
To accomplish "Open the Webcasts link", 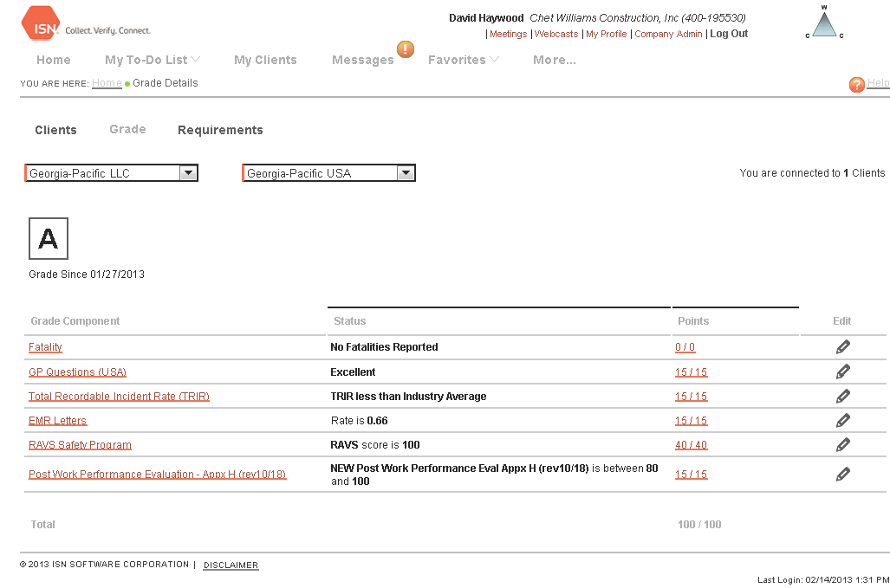I will tap(556, 34).
